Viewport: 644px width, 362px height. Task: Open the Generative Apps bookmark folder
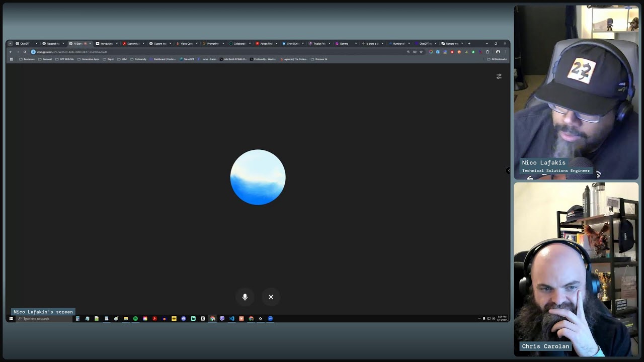coord(89,59)
